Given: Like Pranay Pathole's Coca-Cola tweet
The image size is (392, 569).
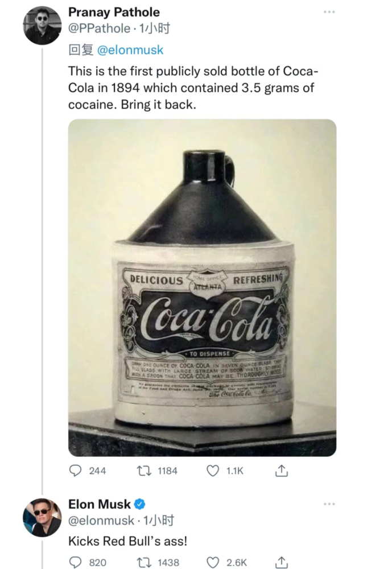Looking at the screenshot, I should pos(213,471).
